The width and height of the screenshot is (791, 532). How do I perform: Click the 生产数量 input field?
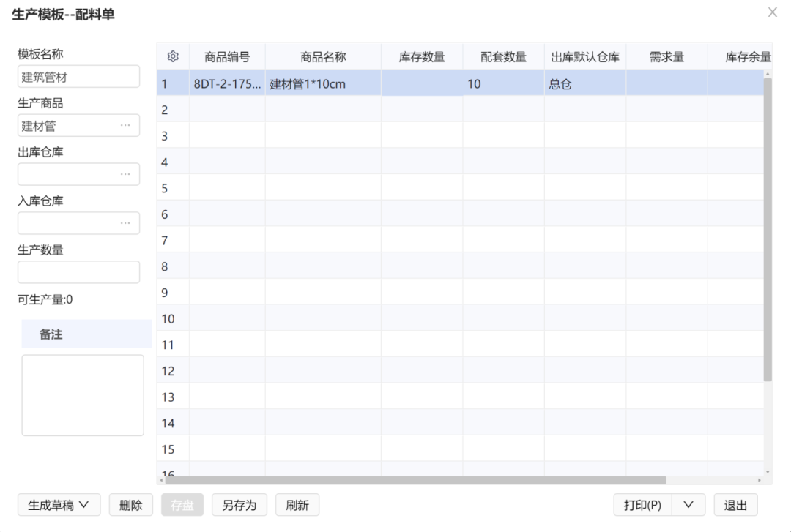pos(78,271)
